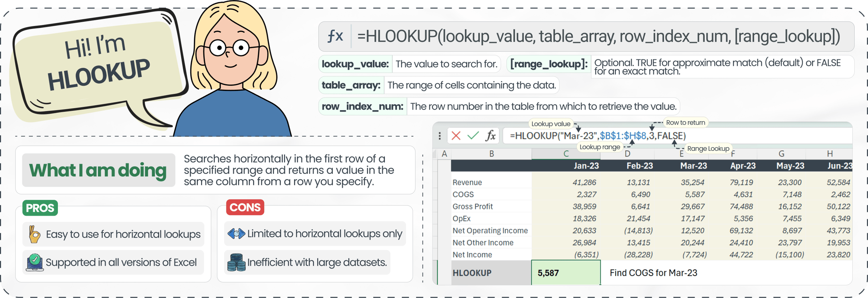Click Net Operating Income value 69,132
This screenshot has height=298, width=868.
coord(741,230)
